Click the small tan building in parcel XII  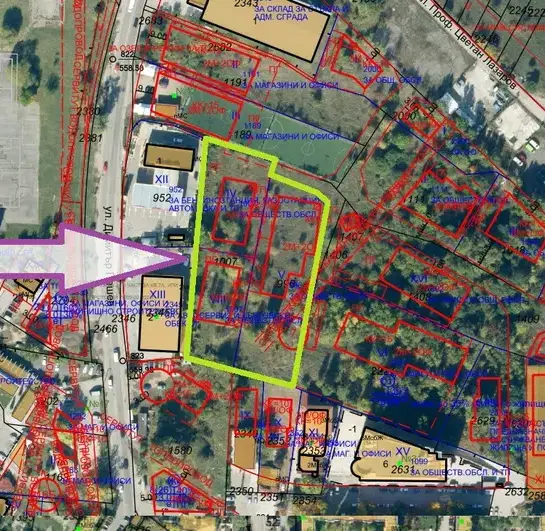(169, 158)
